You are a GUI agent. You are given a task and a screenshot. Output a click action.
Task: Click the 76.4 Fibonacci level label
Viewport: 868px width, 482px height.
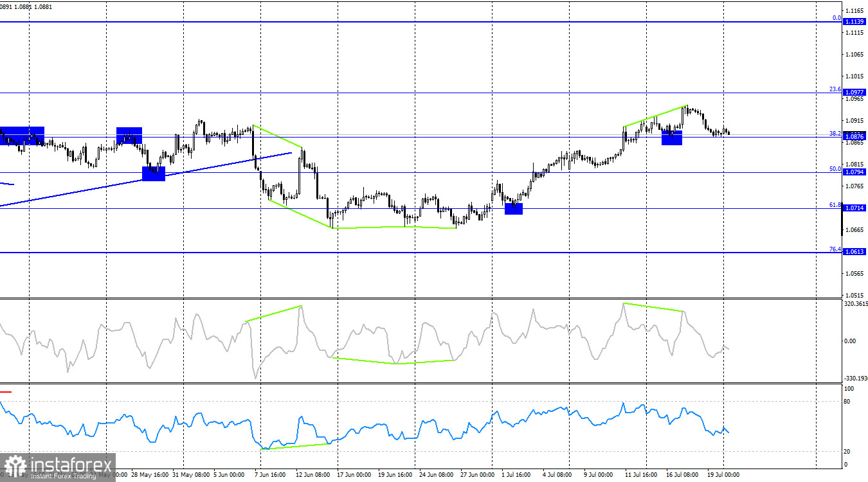point(836,249)
